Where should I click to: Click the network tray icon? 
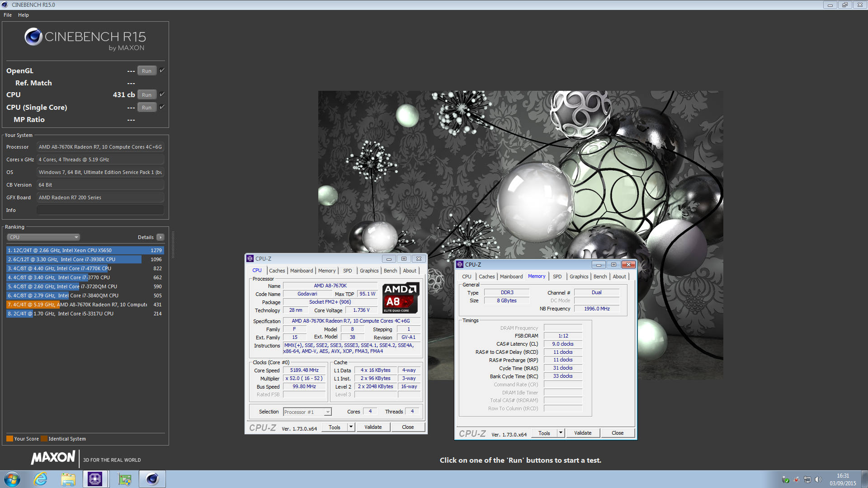point(807,479)
